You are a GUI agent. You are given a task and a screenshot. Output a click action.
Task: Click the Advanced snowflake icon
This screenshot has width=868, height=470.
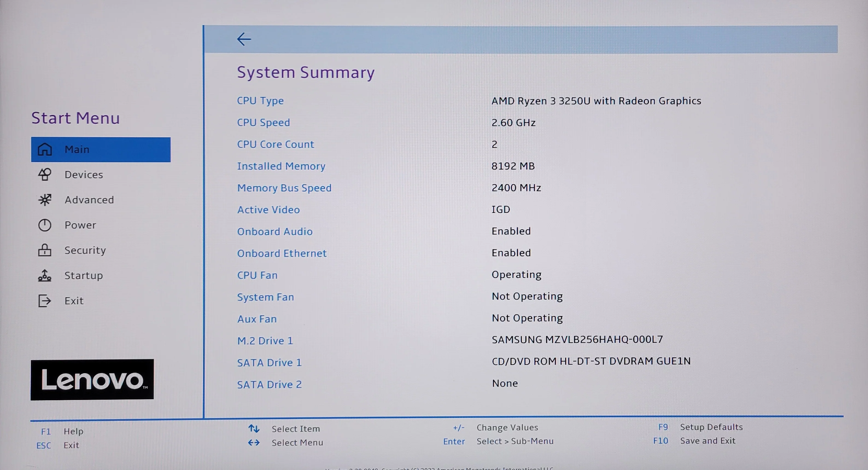click(45, 200)
